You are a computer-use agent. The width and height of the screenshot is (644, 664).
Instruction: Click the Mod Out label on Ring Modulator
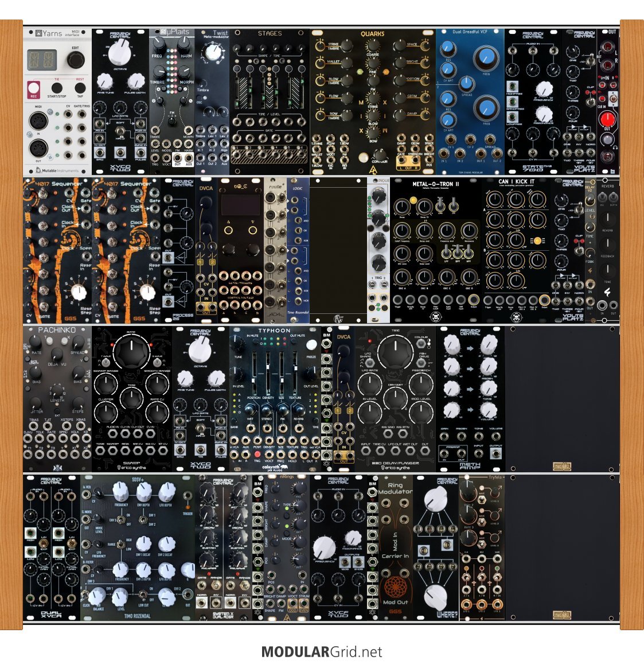[395, 602]
